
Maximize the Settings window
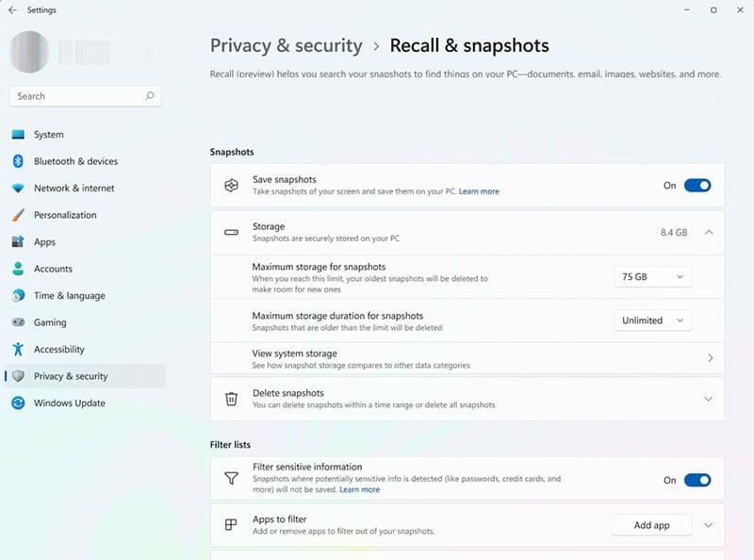(x=713, y=10)
